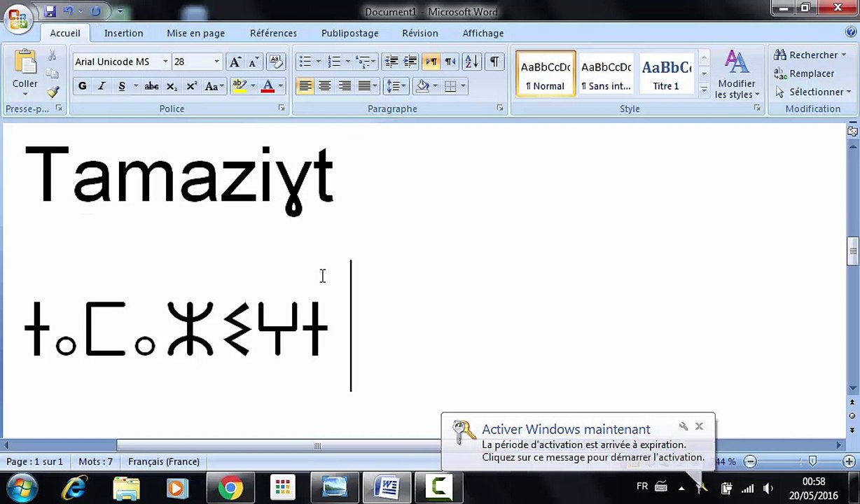Image resolution: width=860 pixels, height=504 pixels.
Task: Click Rechercher in Modification group
Action: click(810, 55)
